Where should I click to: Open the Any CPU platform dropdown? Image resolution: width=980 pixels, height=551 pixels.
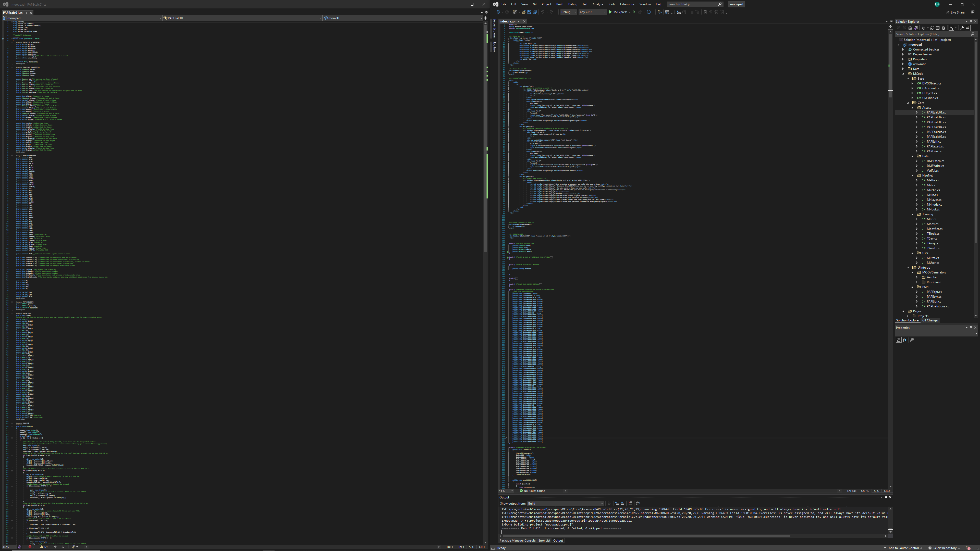(x=593, y=12)
